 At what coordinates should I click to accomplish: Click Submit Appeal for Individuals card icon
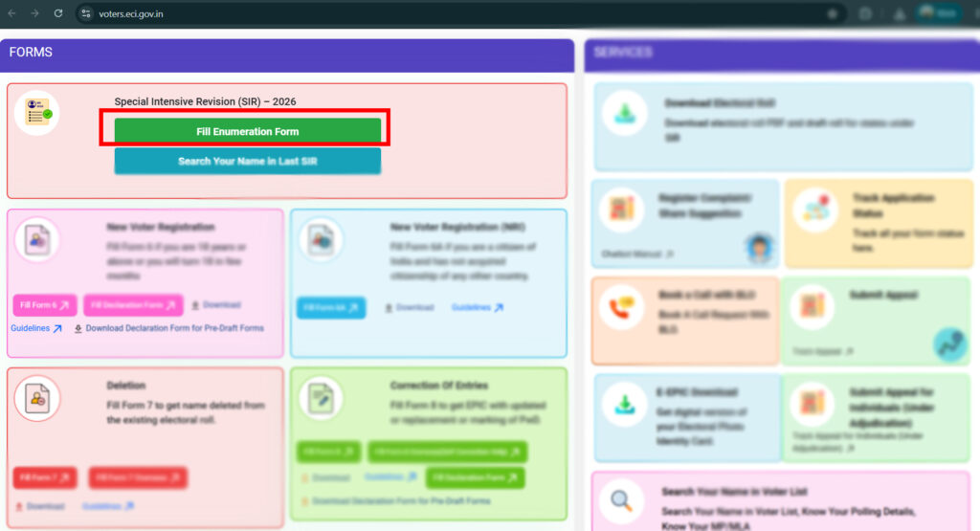[x=813, y=404]
